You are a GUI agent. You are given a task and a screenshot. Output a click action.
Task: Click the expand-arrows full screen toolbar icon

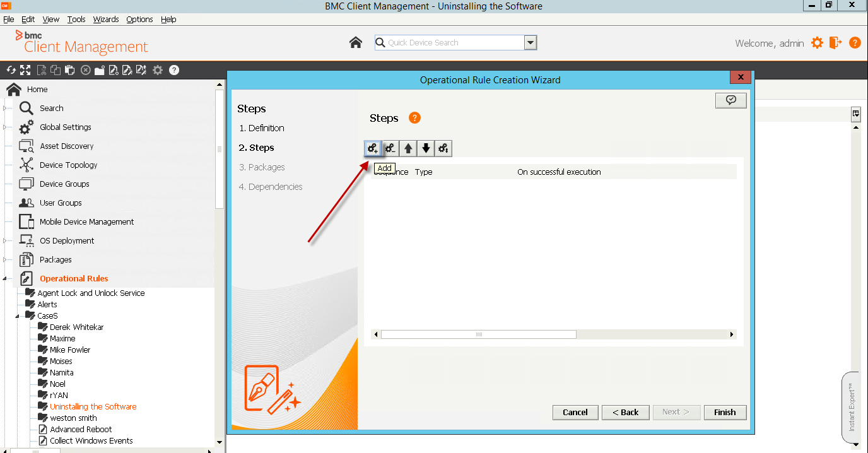click(25, 70)
